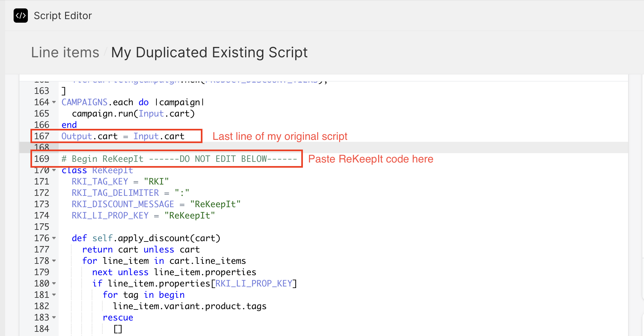Collapse the ReKeepIt class fold arrow
The width and height of the screenshot is (644, 336).
(x=54, y=170)
